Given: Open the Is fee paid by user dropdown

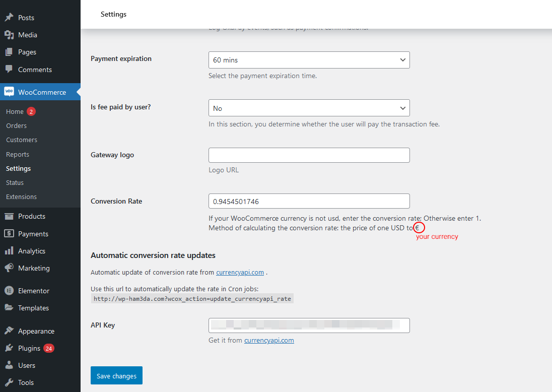Looking at the screenshot, I should tap(309, 108).
